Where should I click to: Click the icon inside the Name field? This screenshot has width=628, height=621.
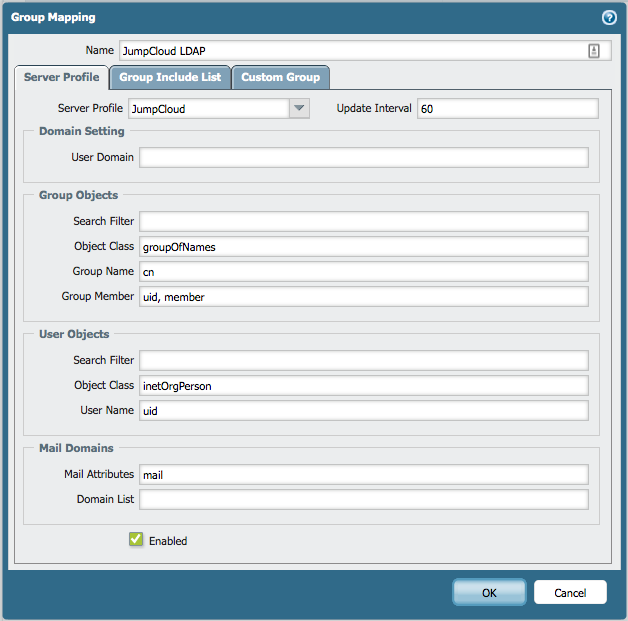tap(593, 51)
